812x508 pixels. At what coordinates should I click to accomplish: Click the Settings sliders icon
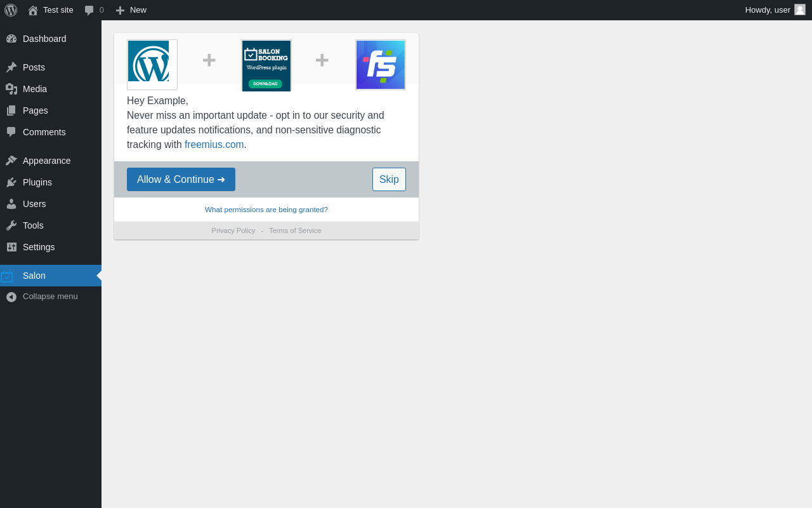pos(11,247)
